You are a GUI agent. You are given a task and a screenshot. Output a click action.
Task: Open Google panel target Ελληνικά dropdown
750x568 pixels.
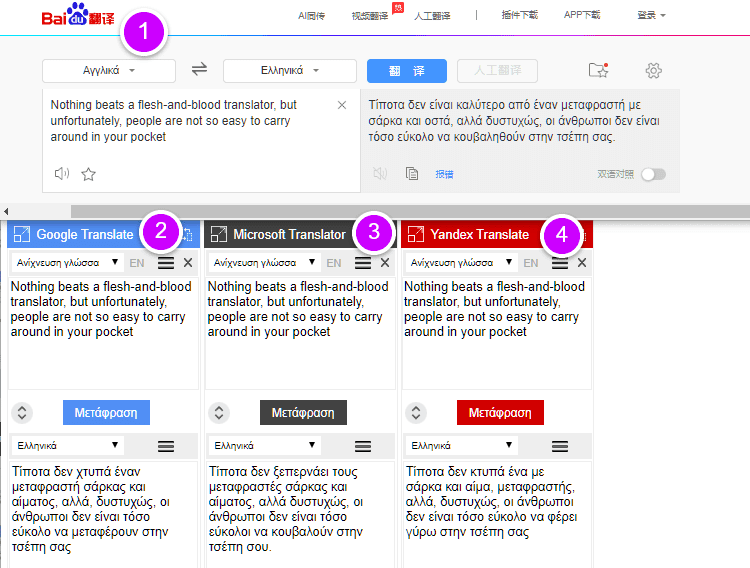click(67, 445)
